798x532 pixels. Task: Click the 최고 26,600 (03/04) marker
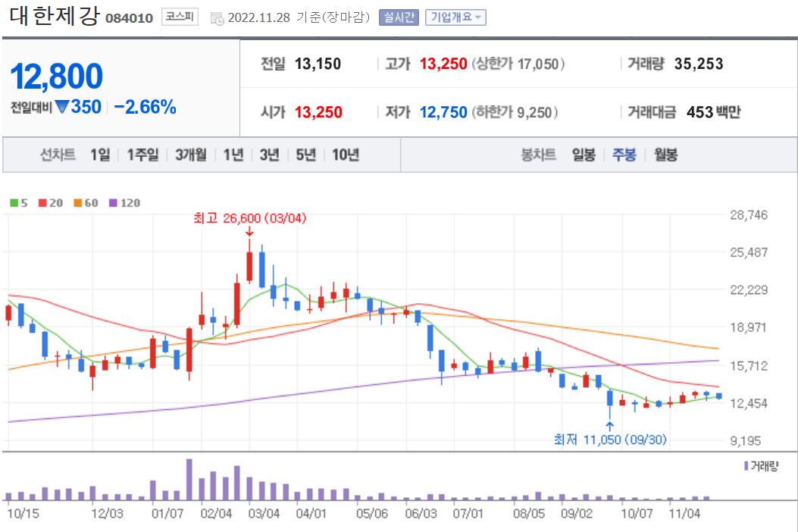click(250, 218)
